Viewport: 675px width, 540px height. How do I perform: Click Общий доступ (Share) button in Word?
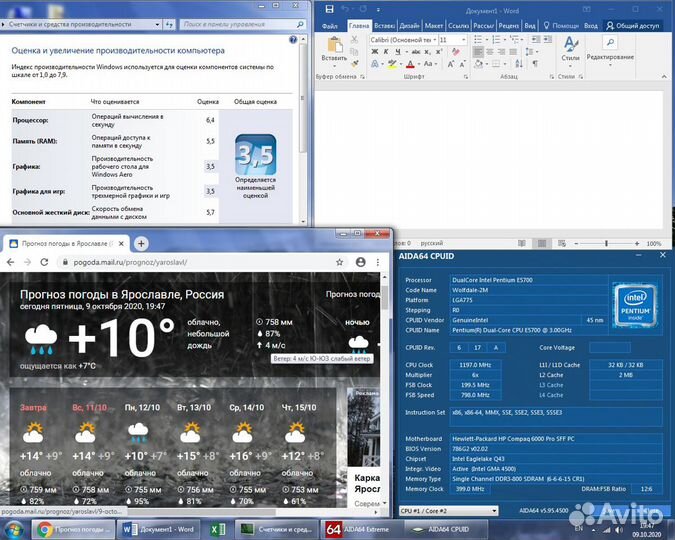(x=633, y=26)
